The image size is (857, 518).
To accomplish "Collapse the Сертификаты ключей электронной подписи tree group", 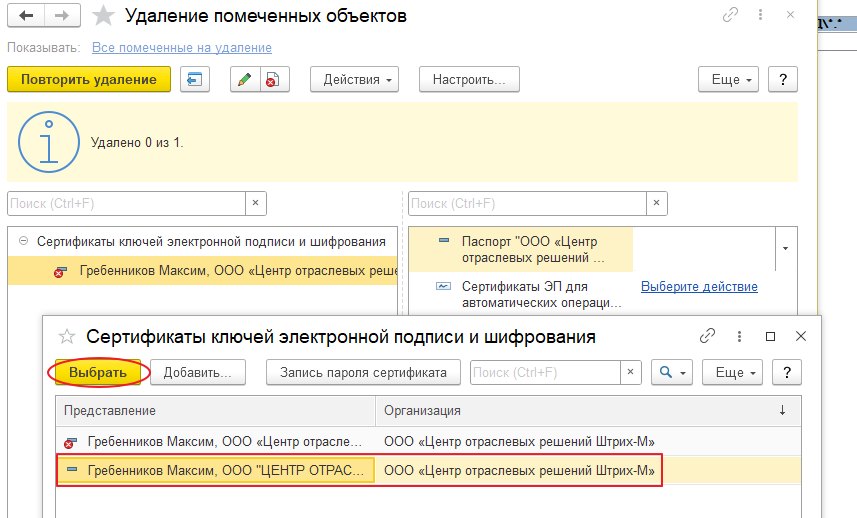I will pyautogui.click(x=23, y=241).
